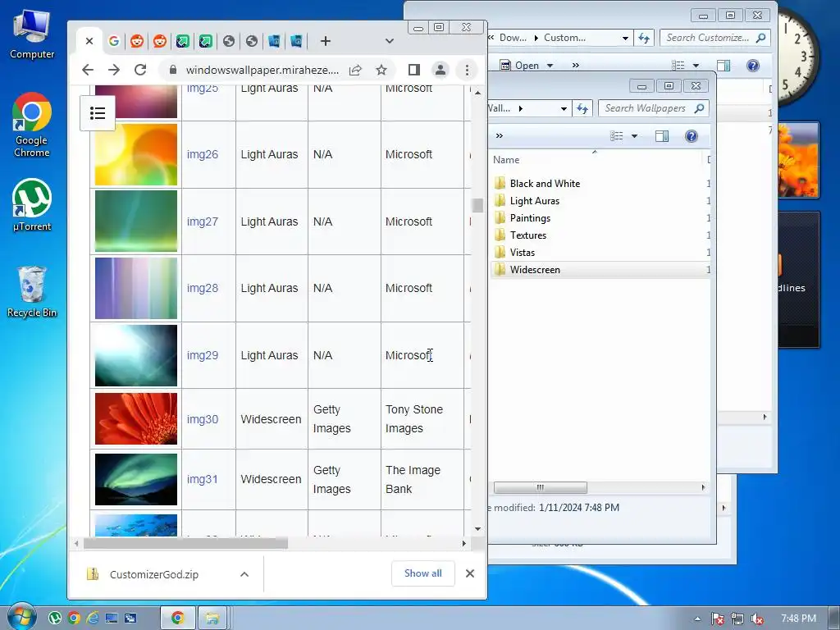Screen dimensions: 840x630
Task: Click Chrome page scroll down arrow
Action: coord(477,529)
